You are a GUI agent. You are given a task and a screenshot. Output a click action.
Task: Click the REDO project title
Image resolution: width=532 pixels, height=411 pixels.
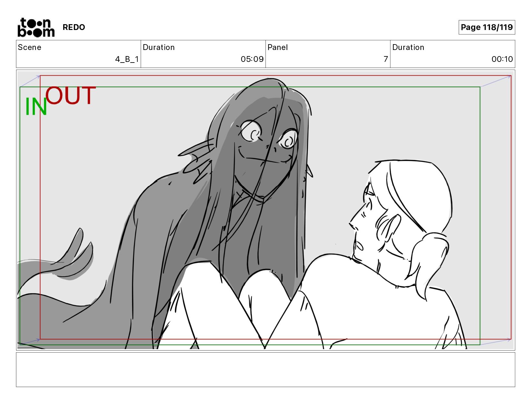74,27
